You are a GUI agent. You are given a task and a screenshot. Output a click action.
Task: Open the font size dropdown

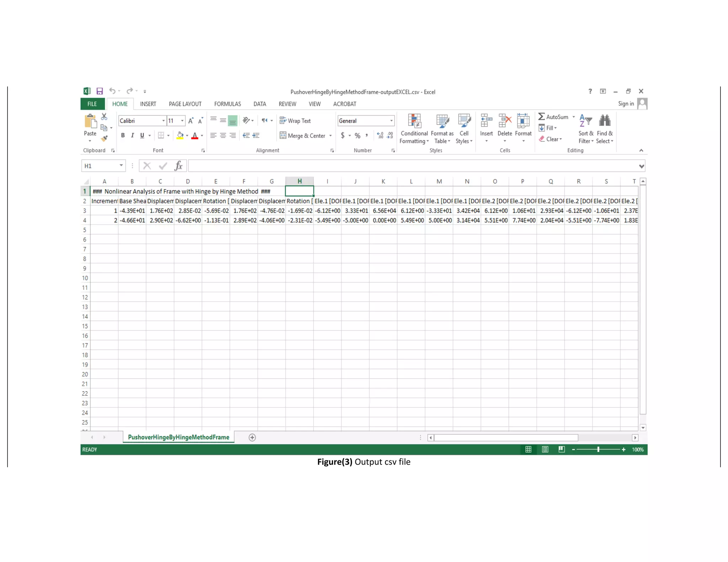pos(182,121)
